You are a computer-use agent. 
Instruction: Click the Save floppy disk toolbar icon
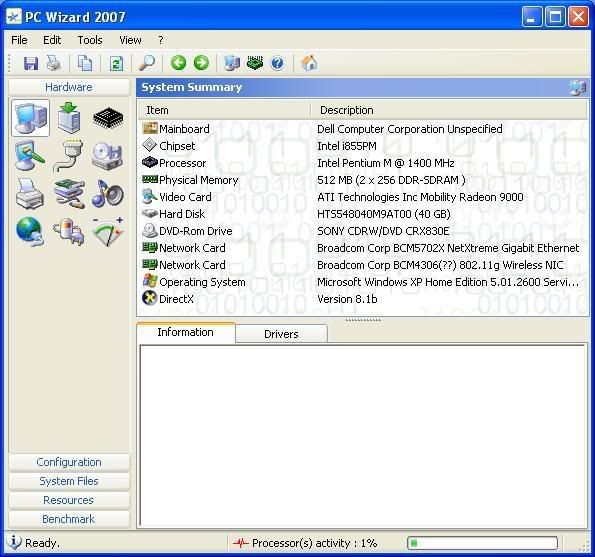[31, 63]
